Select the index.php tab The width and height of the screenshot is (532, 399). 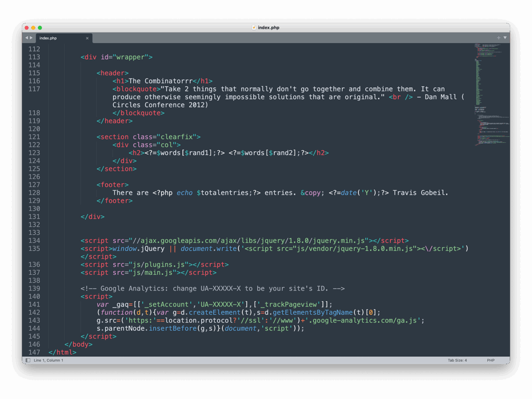point(63,38)
